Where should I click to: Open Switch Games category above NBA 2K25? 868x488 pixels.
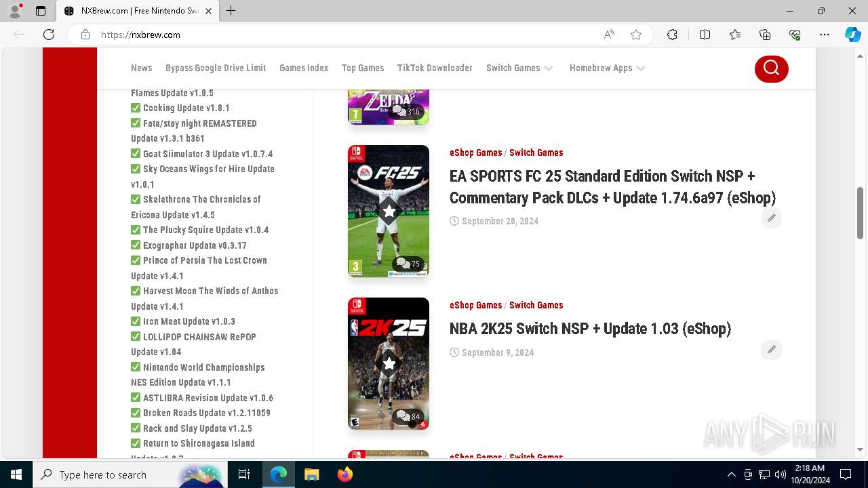pos(536,305)
